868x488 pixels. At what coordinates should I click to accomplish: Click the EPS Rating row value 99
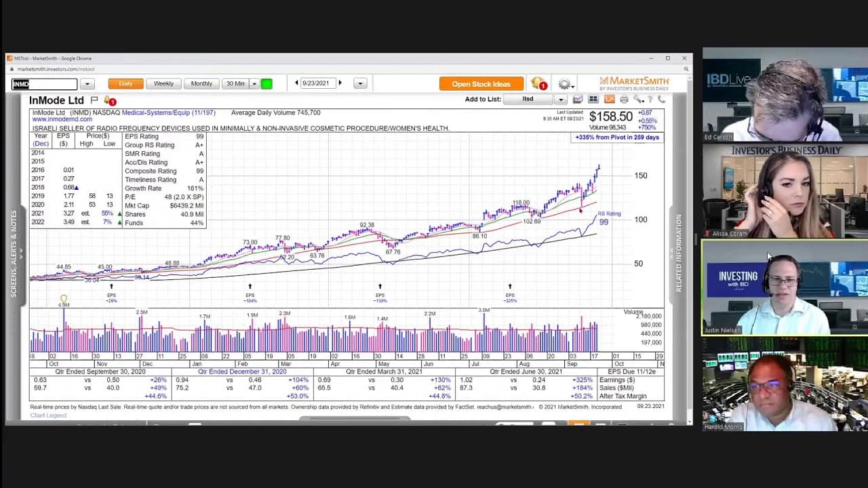click(x=199, y=136)
